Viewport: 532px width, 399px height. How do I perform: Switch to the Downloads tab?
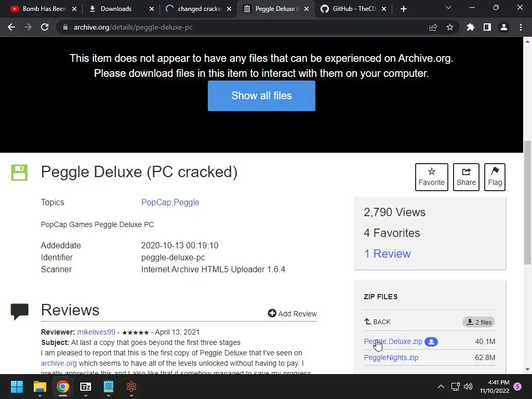(x=116, y=9)
